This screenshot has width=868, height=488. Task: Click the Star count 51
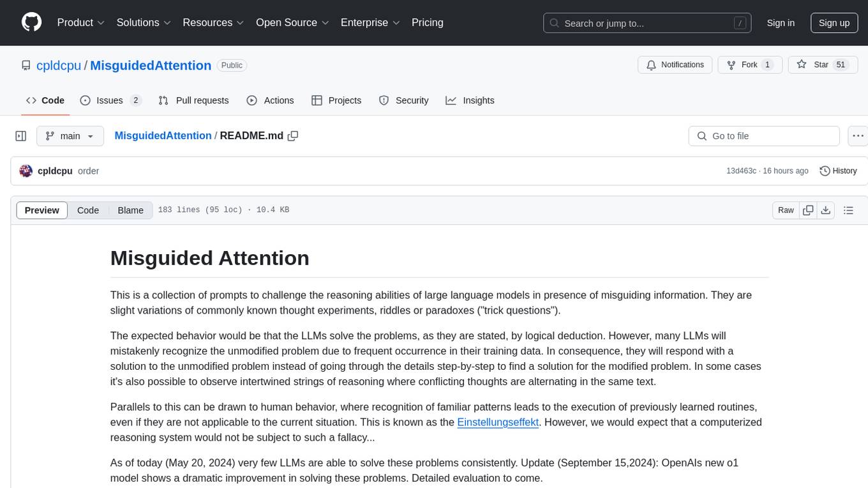841,65
